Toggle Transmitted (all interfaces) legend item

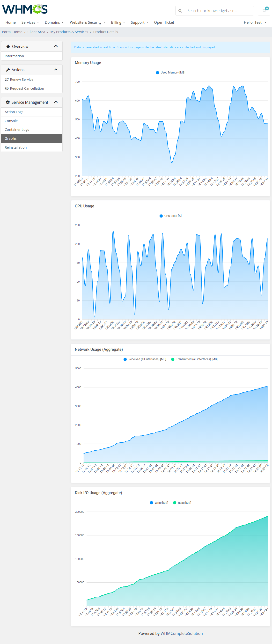(194, 359)
